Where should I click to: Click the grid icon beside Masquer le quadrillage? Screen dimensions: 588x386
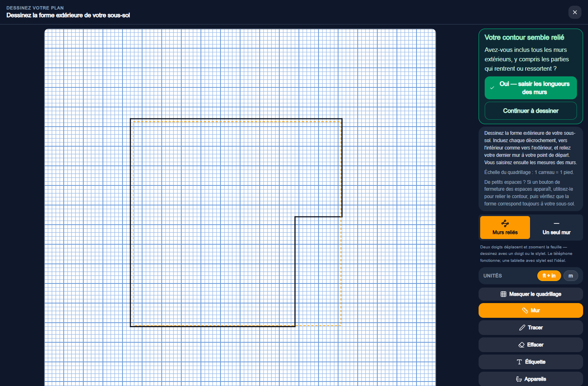coord(503,294)
